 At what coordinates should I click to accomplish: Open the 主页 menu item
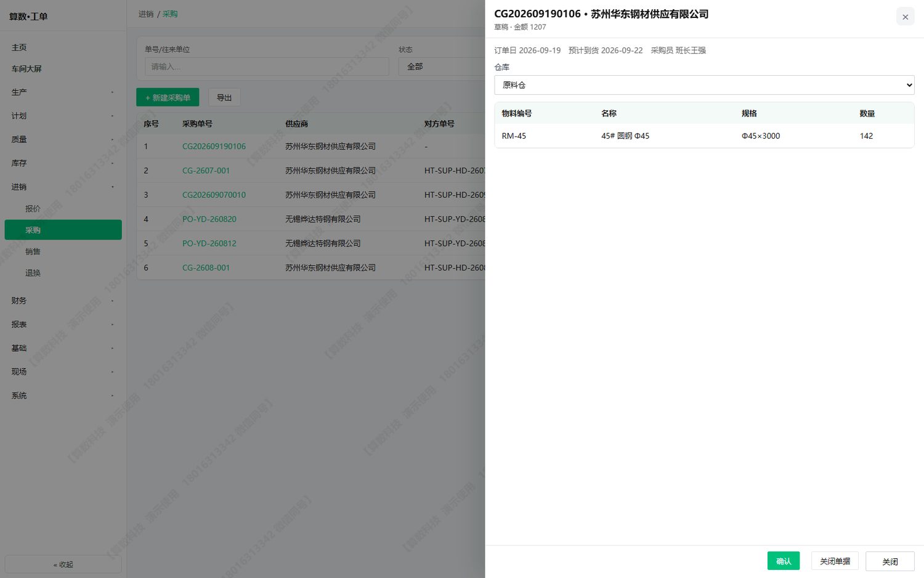(19, 47)
